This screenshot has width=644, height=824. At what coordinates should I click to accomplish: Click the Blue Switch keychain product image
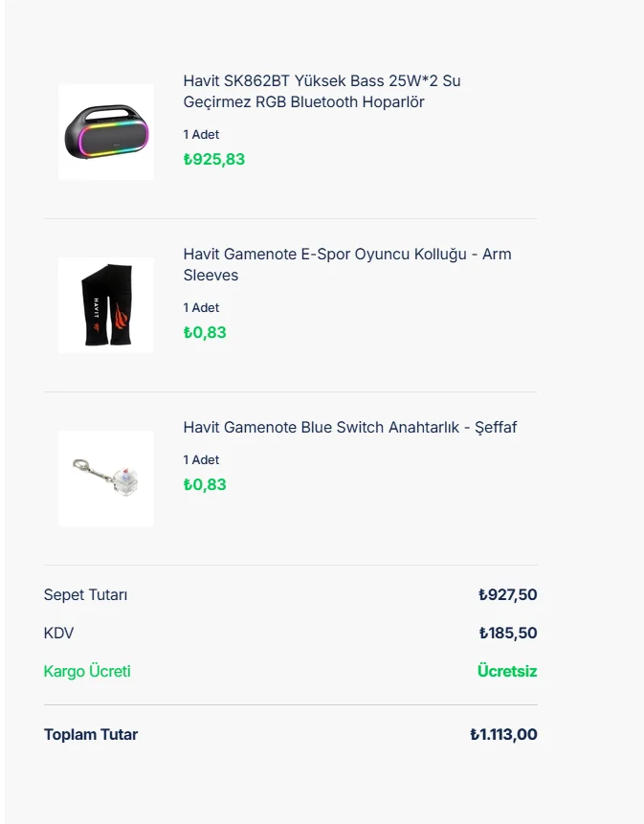coord(106,478)
